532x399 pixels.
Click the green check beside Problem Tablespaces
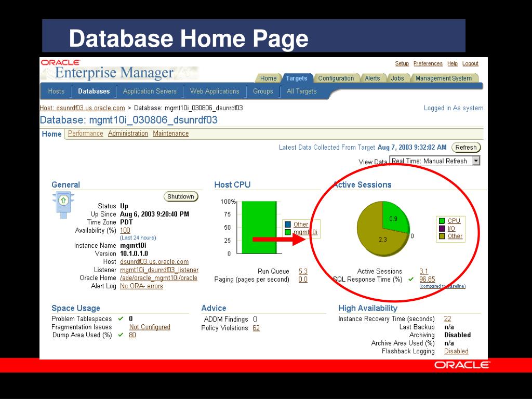tap(121, 318)
